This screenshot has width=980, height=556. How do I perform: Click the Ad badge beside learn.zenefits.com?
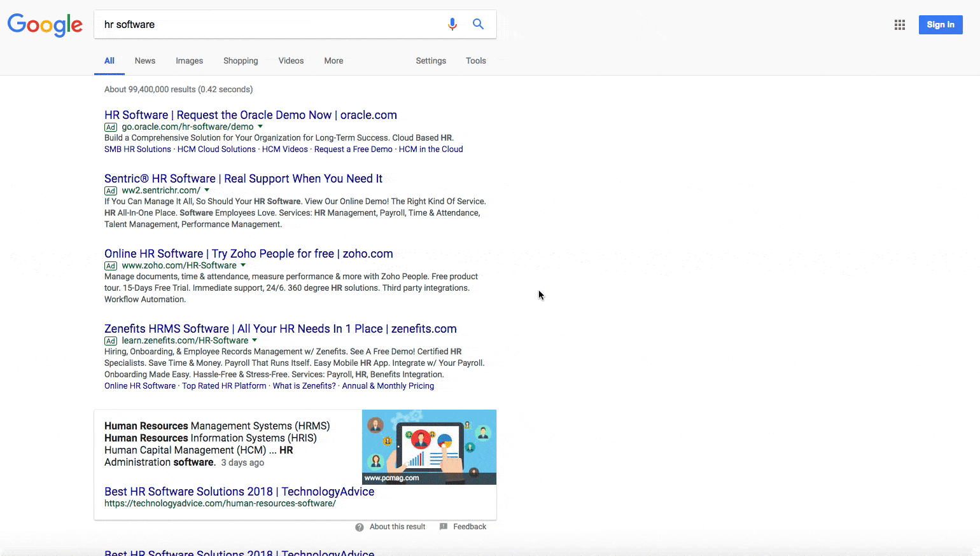click(111, 341)
